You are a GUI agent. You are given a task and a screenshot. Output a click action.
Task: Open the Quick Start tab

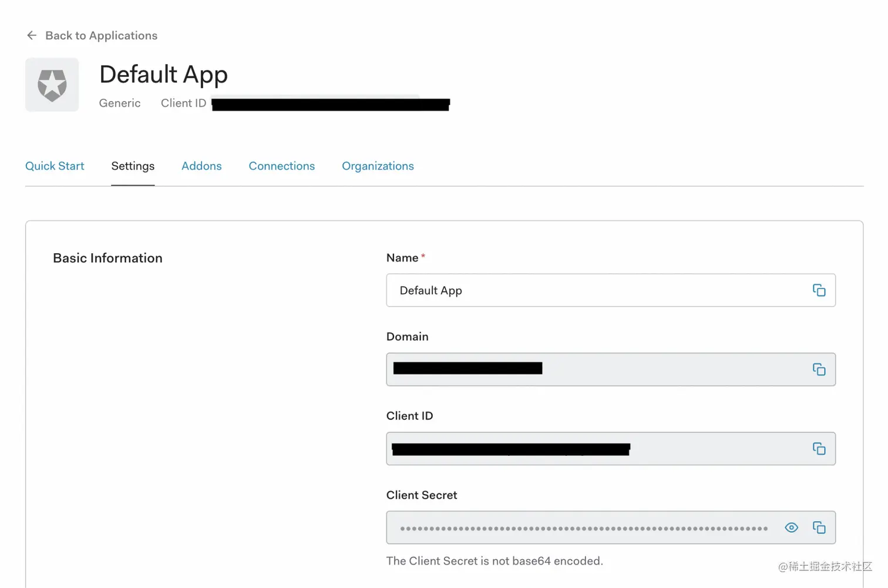tap(55, 166)
